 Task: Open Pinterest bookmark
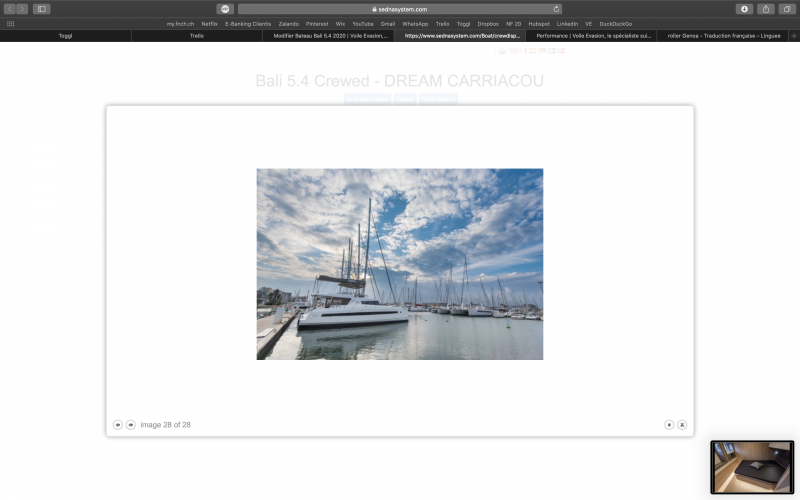(x=317, y=23)
